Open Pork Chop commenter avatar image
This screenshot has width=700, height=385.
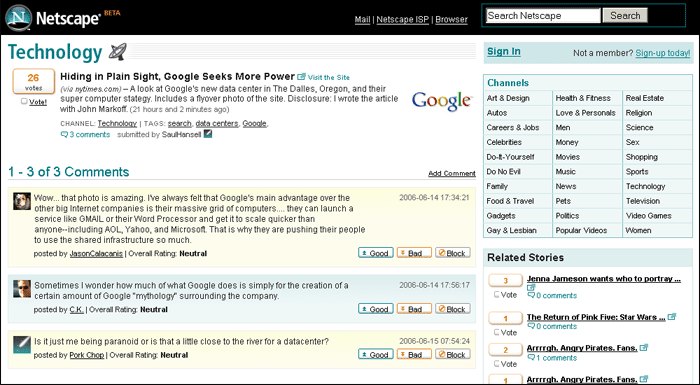point(22,345)
